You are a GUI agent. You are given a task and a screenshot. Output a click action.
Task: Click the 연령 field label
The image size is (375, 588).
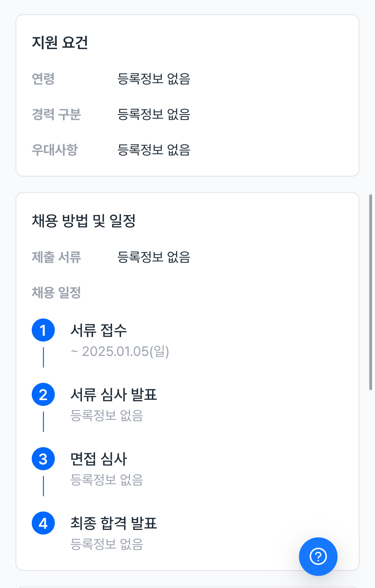[x=43, y=79]
